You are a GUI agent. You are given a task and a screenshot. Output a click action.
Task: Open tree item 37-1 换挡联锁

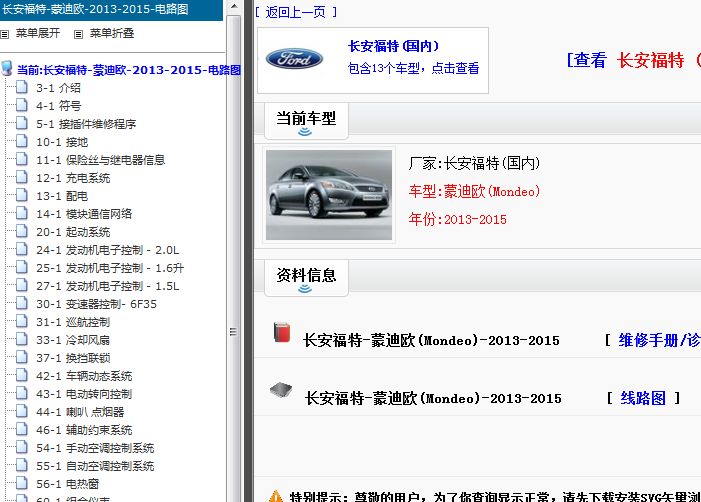click(x=73, y=358)
